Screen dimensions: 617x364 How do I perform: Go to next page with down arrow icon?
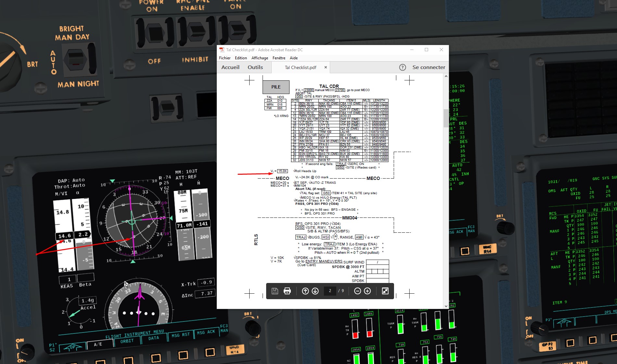click(315, 291)
